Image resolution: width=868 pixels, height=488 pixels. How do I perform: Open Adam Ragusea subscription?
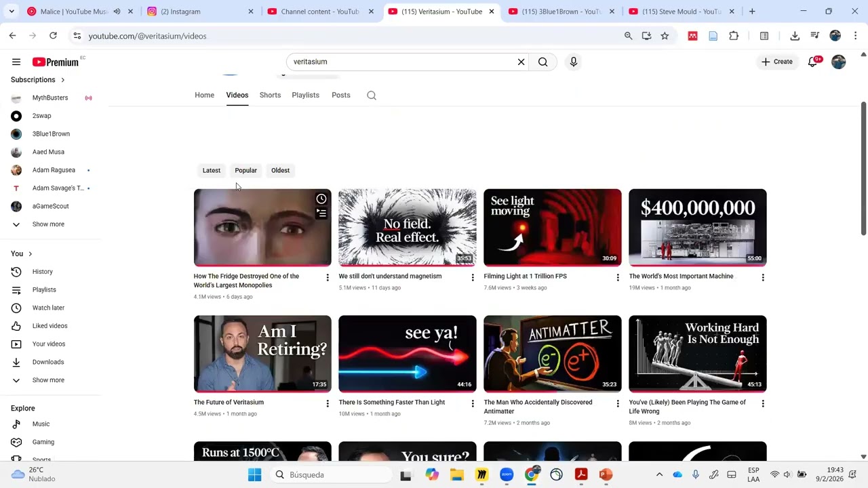tap(54, 170)
